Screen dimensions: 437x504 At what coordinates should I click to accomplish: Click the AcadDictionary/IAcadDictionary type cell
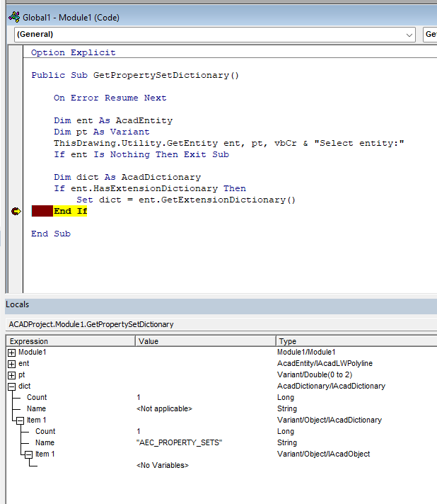pyautogui.click(x=331, y=386)
